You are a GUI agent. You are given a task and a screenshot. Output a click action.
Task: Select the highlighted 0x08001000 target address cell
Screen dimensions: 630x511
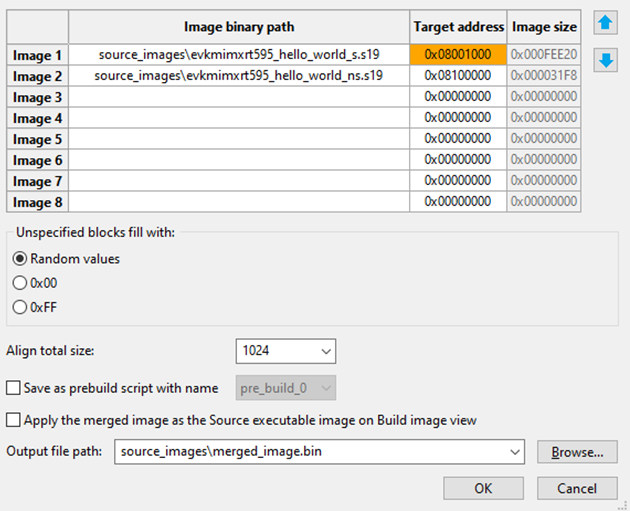[x=458, y=55]
